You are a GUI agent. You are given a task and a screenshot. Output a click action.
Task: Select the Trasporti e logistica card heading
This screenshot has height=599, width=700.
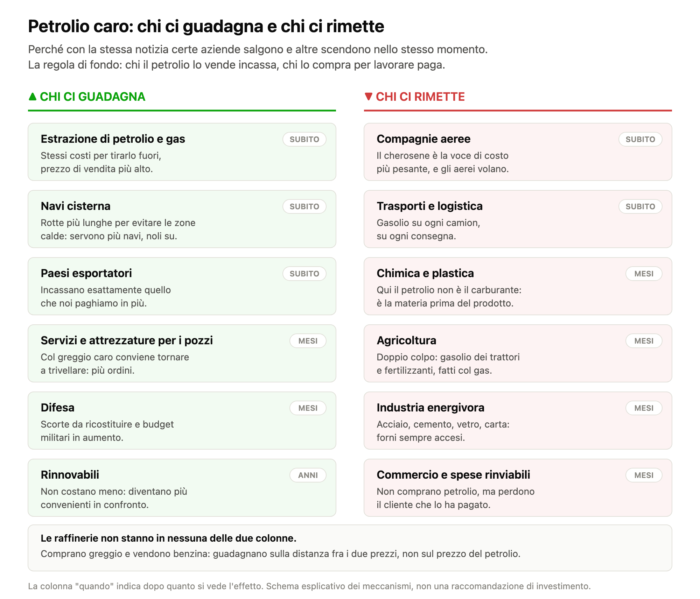point(429,206)
